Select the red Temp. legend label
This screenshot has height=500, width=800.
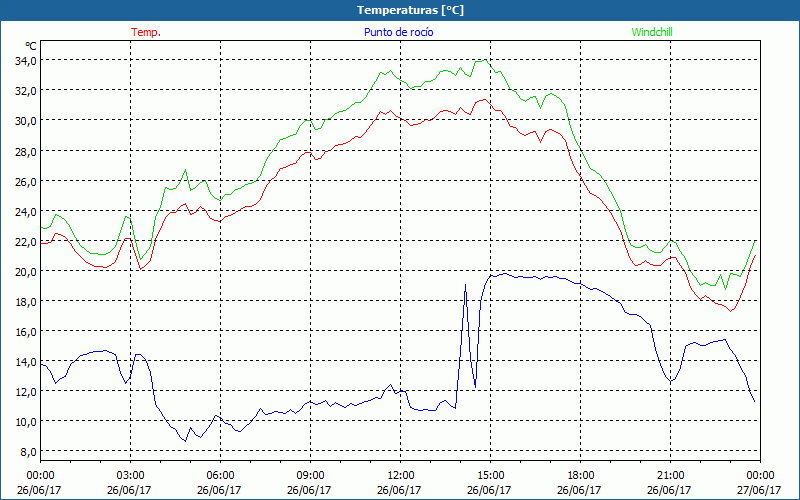pyautogui.click(x=146, y=32)
